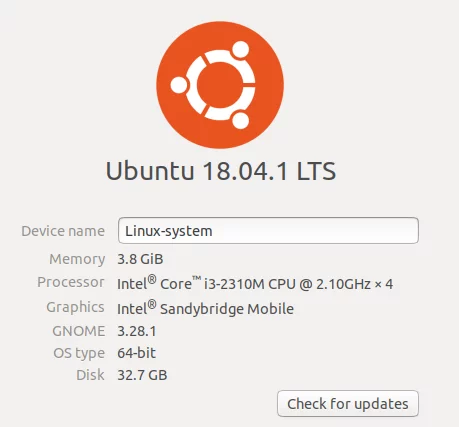Click the Processor label
Screen dimensions: 459x427
(71, 282)
